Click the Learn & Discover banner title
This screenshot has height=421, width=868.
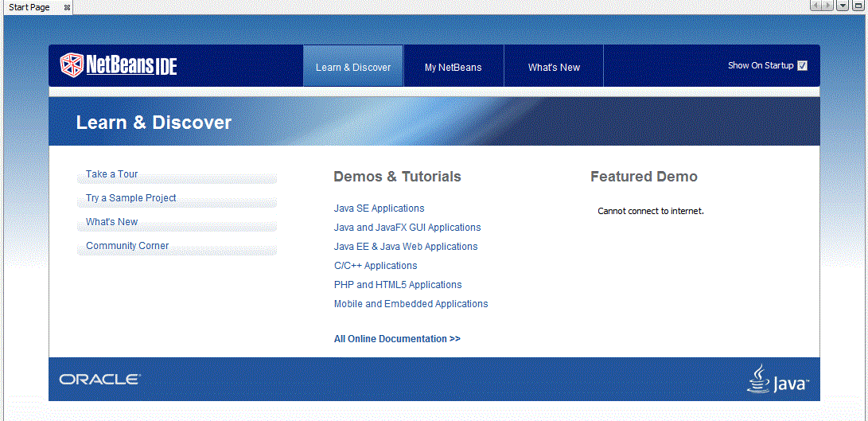tap(154, 123)
